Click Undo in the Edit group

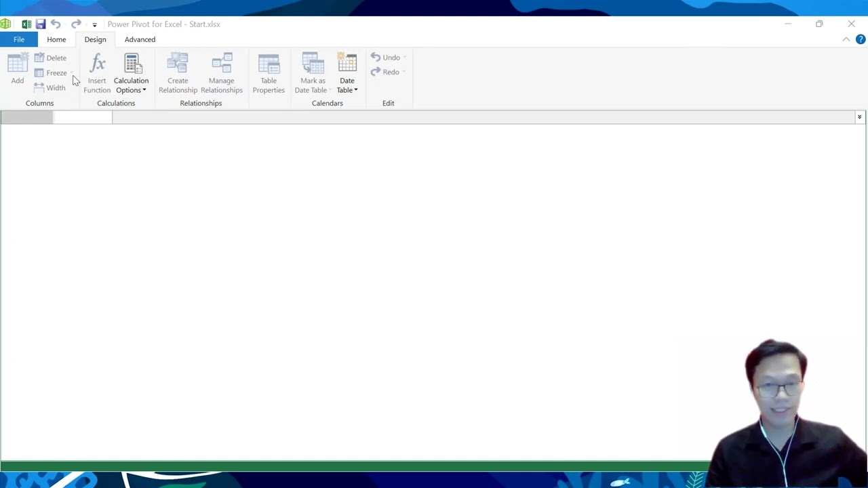point(385,58)
